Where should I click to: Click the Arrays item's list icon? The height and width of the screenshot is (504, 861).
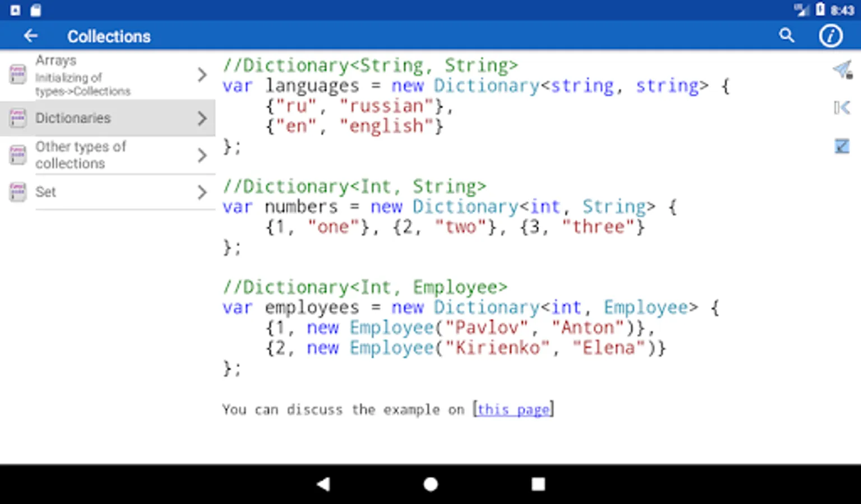pos(18,74)
